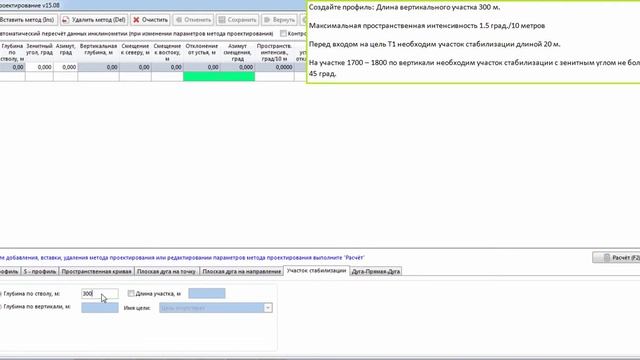Switch to Плоская дуга на направление tab
640x360 pixels.
241,271
